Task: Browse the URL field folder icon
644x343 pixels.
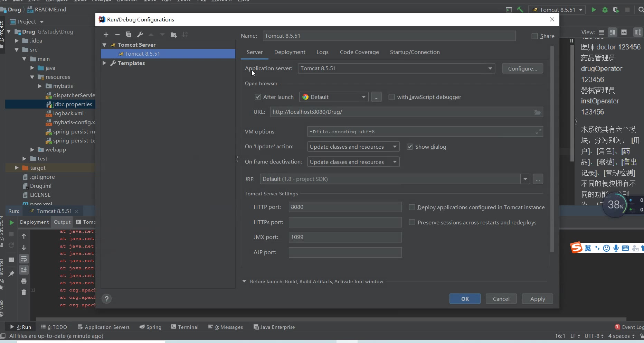Action: pos(537,112)
